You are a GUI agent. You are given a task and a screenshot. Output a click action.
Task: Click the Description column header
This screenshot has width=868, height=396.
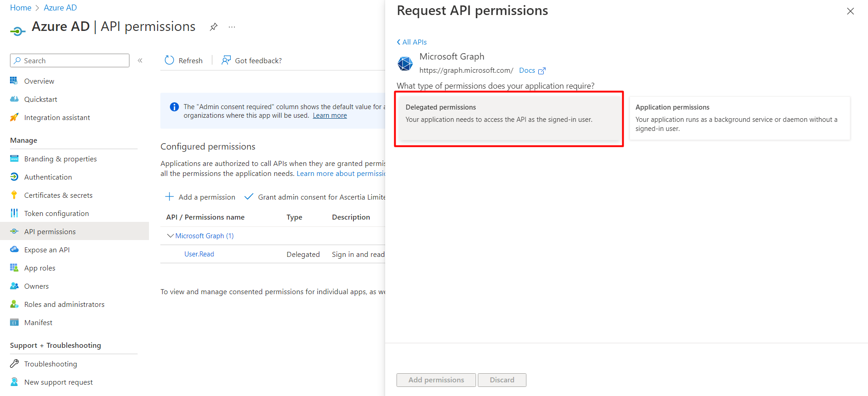(x=351, y=217)
